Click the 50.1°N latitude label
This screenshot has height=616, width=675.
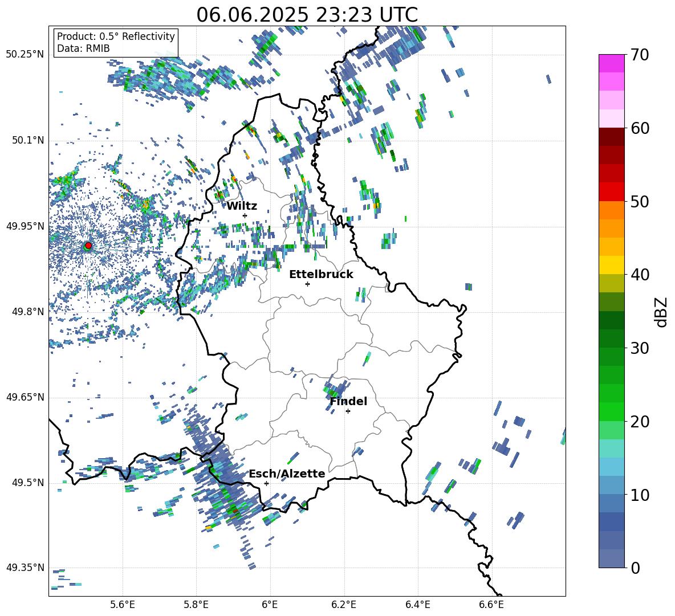pos(27,140)
